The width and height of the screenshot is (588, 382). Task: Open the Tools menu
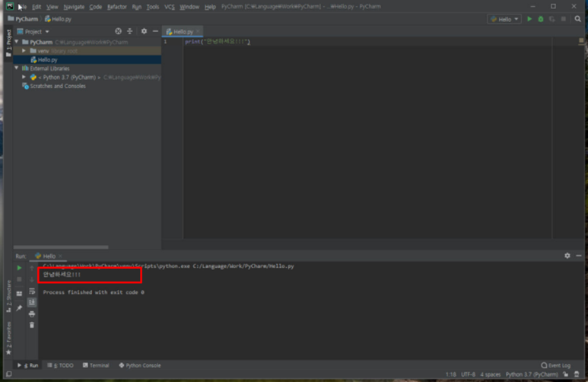coord(153,7)
